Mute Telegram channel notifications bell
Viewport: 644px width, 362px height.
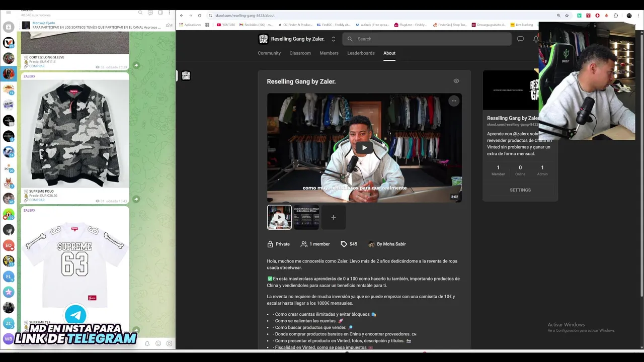click(147, 343)
